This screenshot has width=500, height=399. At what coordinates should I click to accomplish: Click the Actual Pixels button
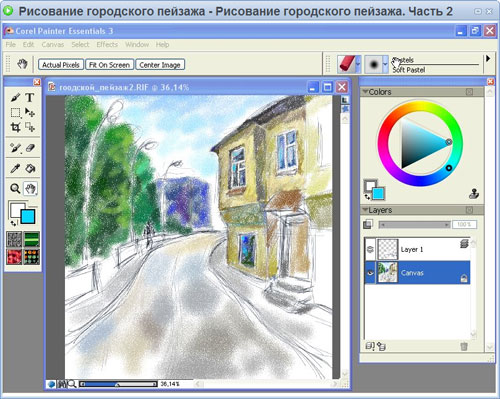61,65
